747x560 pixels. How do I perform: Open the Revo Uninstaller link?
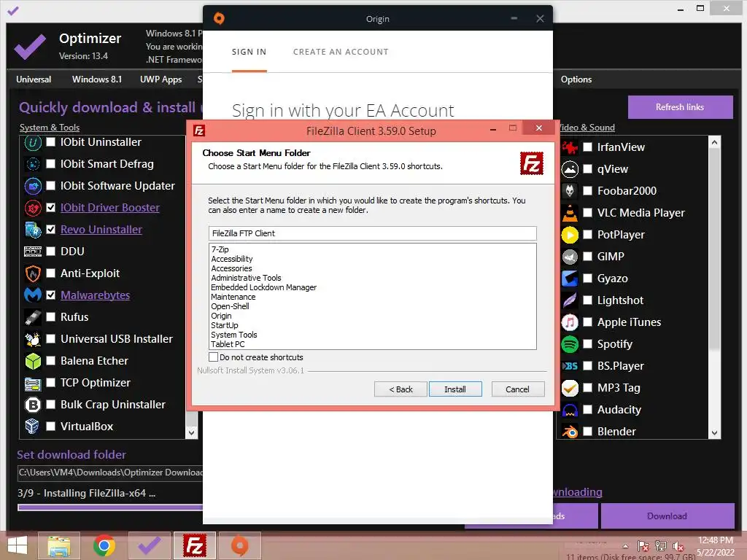(x=101, y=230)
